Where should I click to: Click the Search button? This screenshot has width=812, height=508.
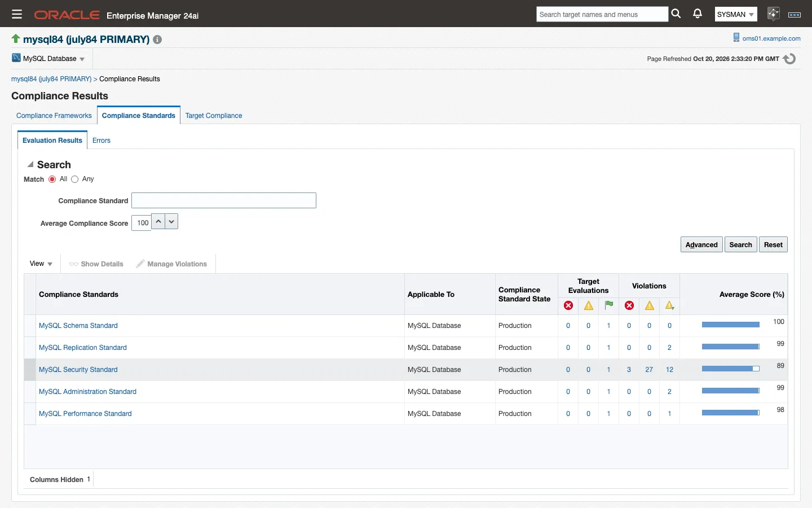(740, 244)
